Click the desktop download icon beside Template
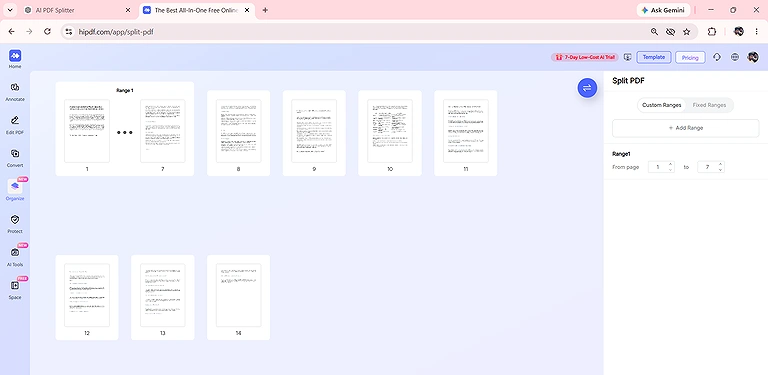 628,57
